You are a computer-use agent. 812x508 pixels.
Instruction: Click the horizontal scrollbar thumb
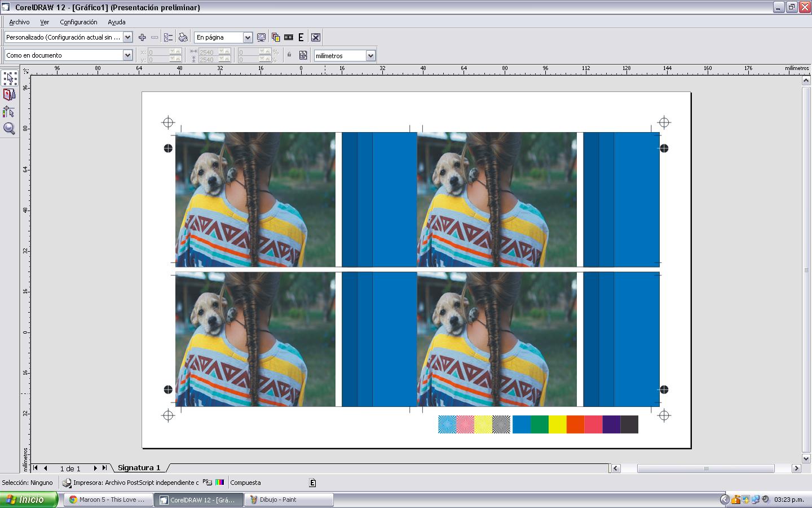pyautogui.click(x=706, y=468)
